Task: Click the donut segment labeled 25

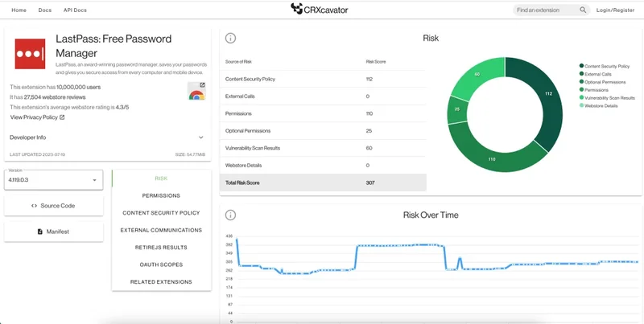Action: tap(457, 110)
